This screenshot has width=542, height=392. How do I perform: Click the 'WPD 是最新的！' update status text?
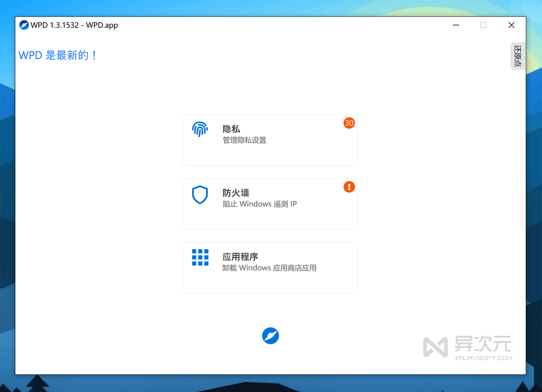pyautogui.click(x=58, y=55)
